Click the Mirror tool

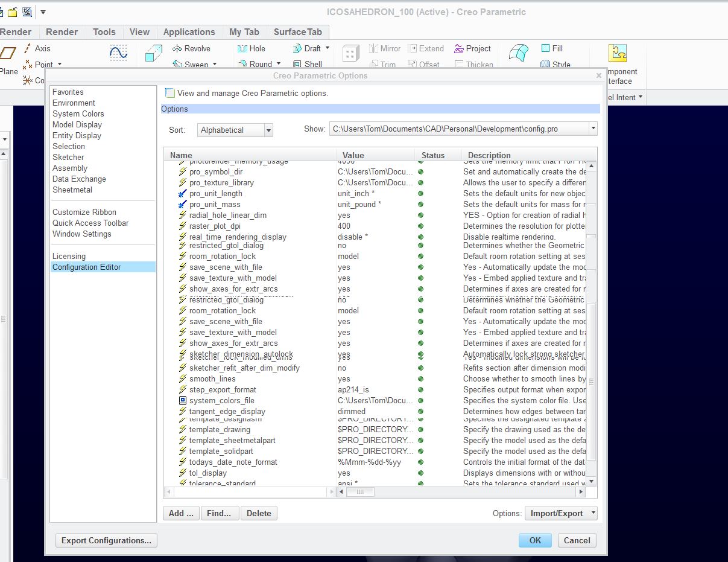384,48
